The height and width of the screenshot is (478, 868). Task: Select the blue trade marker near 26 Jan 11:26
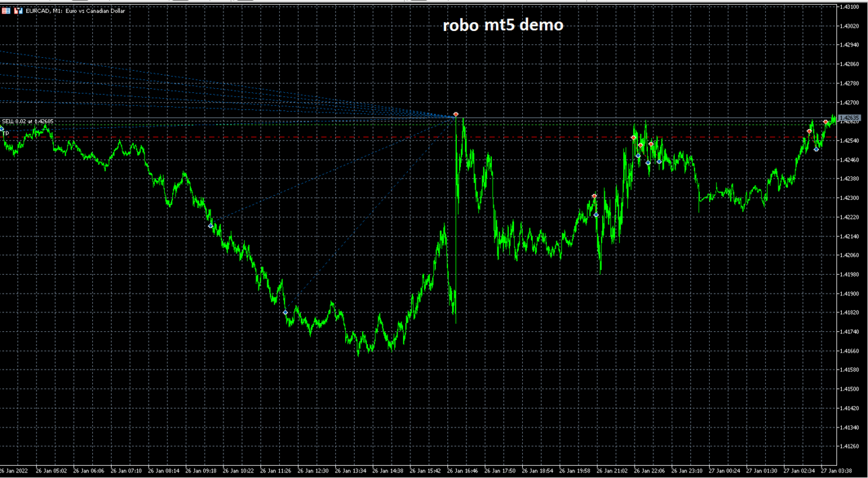tap(285, 312)
